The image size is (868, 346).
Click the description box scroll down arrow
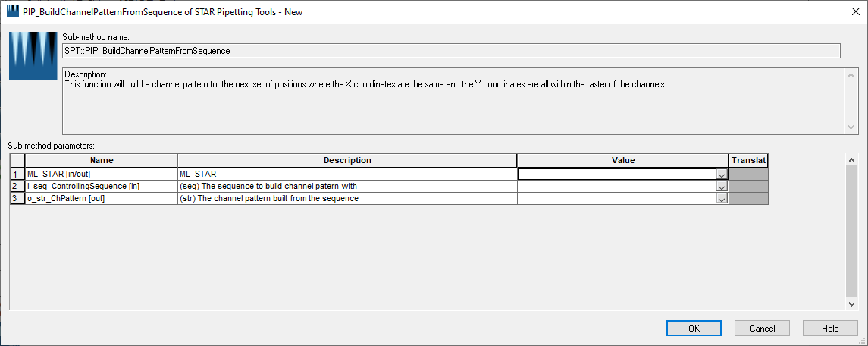(x=851, y=127)
